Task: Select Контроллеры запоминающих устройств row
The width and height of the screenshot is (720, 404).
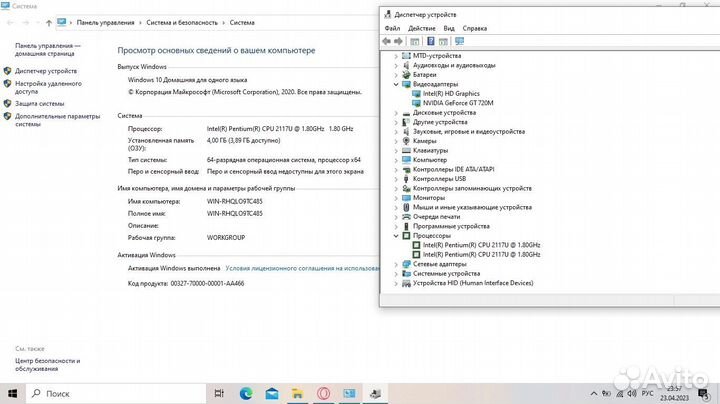Action: pyautogui.click(x=472, y=188)
